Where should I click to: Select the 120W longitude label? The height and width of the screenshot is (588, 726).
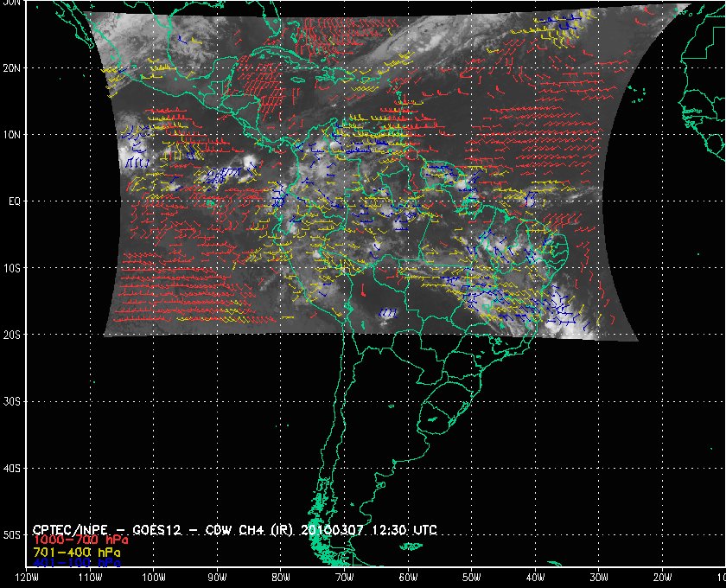tap(27, 578)
